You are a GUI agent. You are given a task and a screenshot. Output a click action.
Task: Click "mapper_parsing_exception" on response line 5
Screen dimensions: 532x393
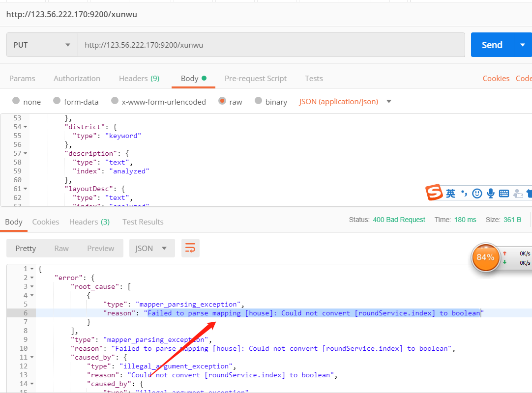point(188,304)
